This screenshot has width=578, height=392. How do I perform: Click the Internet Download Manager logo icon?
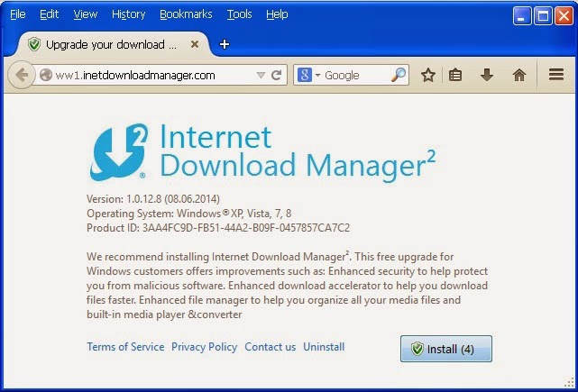[119, 151]
